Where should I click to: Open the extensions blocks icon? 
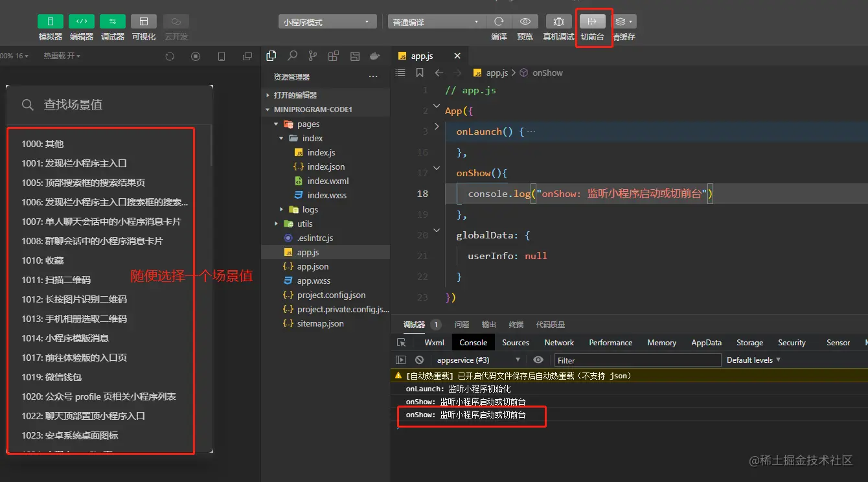pyautogui.click(x=333, y=56)
